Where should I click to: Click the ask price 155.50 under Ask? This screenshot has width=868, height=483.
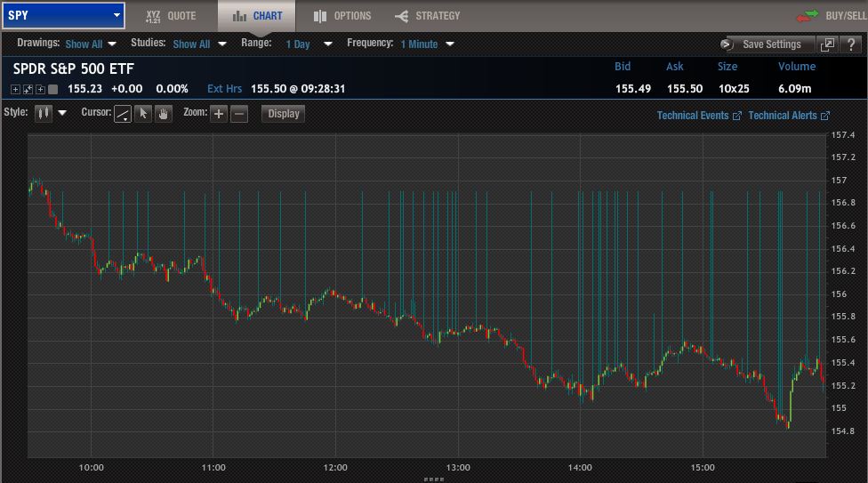[x=684, y=89]
